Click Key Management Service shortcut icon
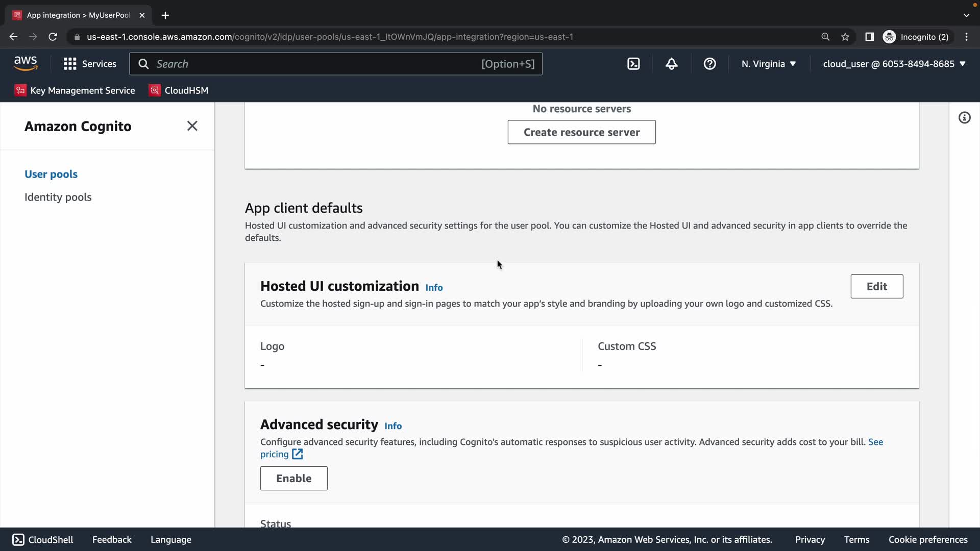The height and width of the screenshot is (551, 980). (20, 90)
